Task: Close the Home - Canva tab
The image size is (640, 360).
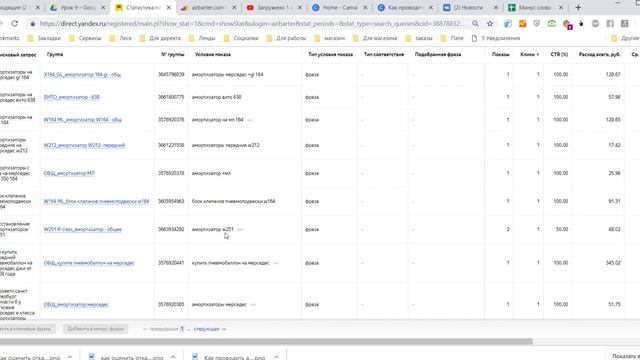Action: (x=365, y=7)
